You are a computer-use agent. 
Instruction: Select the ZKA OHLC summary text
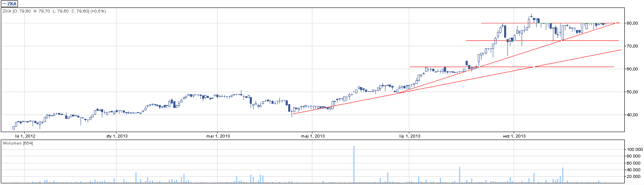pos(54,11)
